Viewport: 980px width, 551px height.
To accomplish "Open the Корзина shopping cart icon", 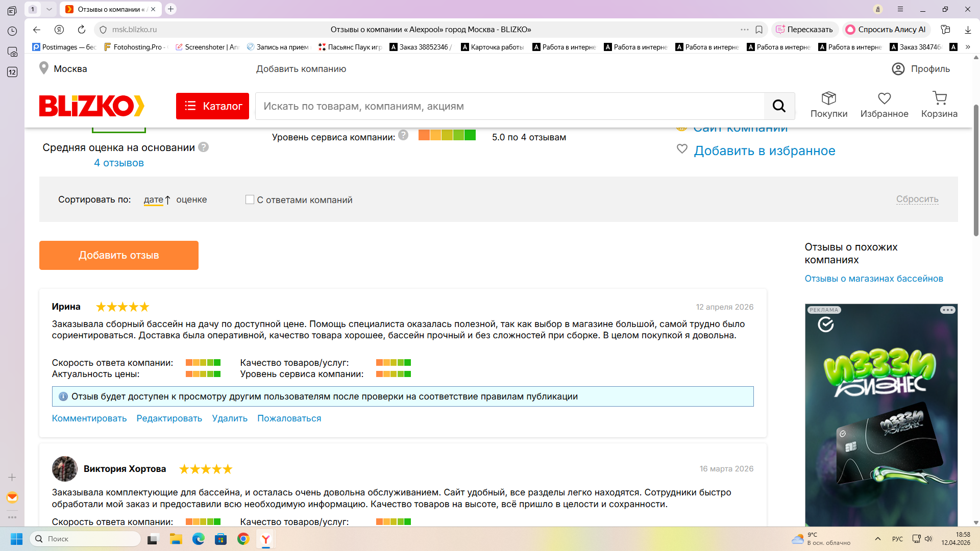I will pos(939,98).
